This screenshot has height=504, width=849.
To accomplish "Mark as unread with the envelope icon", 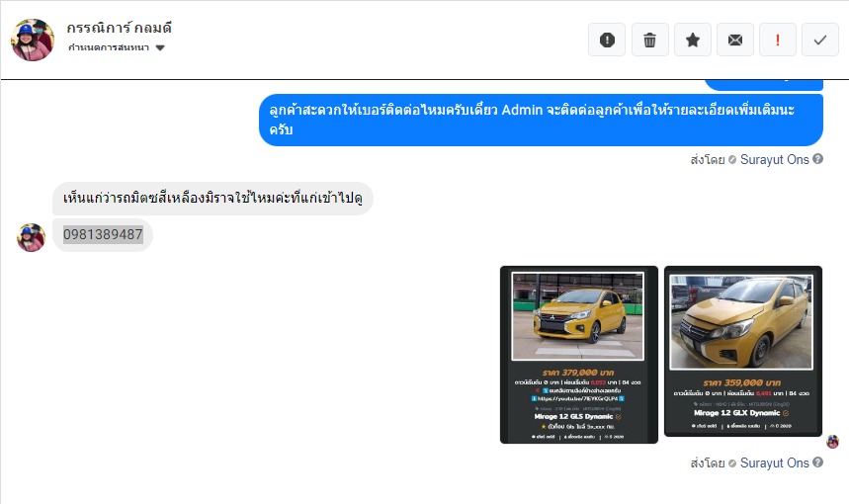I will coord(734,40).
